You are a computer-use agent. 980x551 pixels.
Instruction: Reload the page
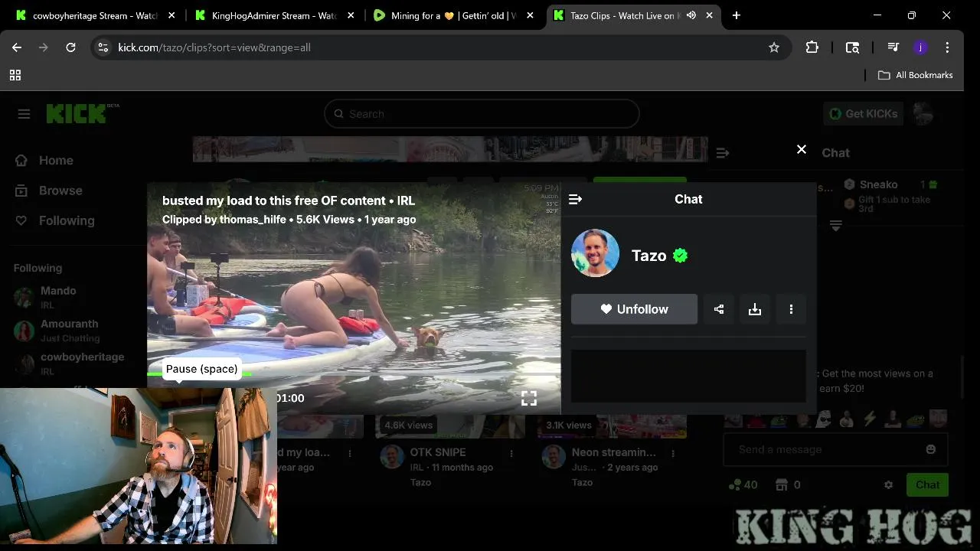(70, 47)
